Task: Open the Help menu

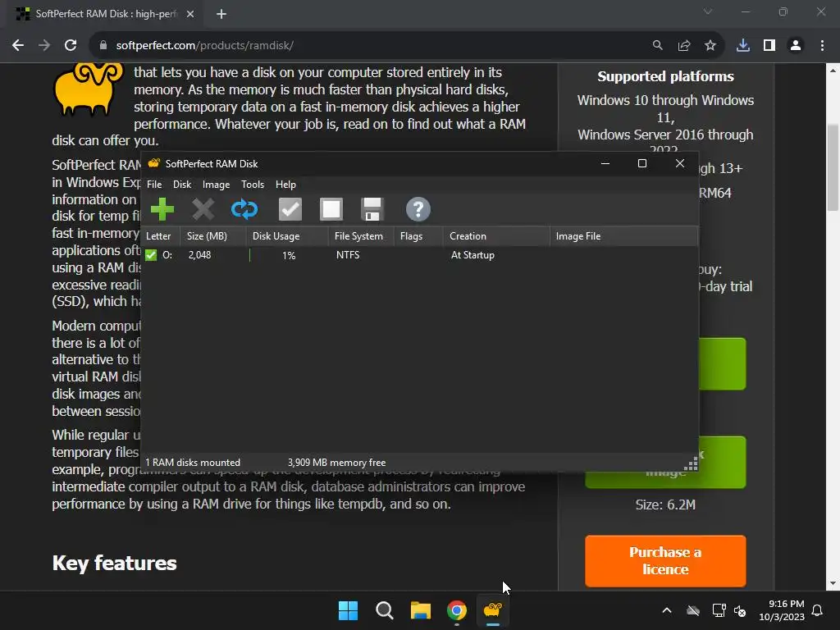Action: point(285,185)
